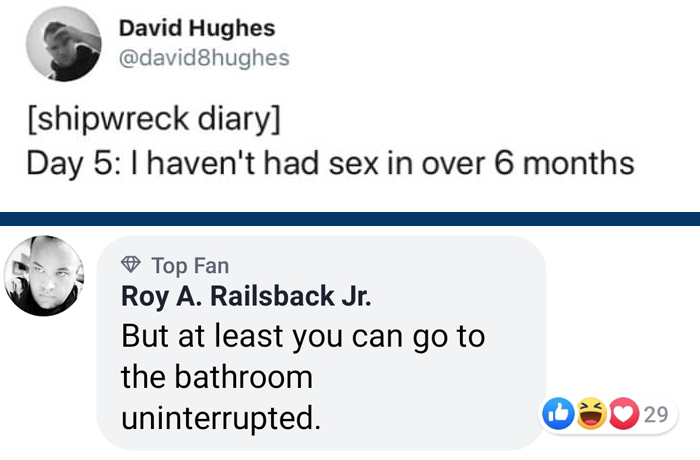This screenshot has width=700, height=460.
Task: Click the words "the bathroom" in comment
Action: [216, 377]
